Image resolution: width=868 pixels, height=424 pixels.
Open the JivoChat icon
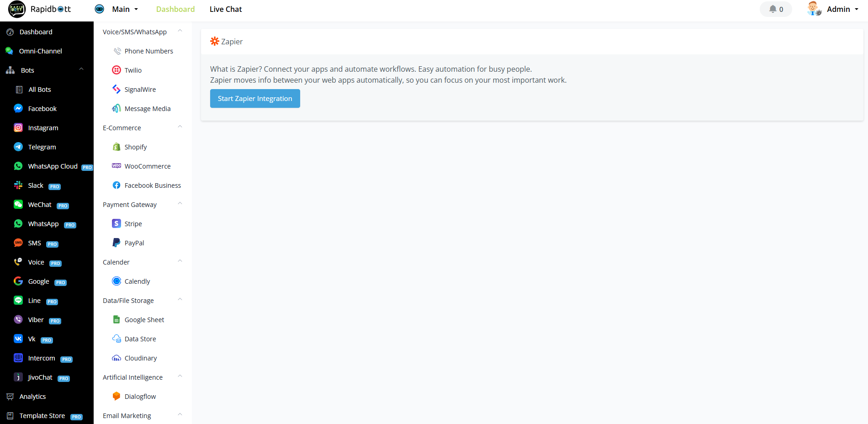(x=18, y=377)
